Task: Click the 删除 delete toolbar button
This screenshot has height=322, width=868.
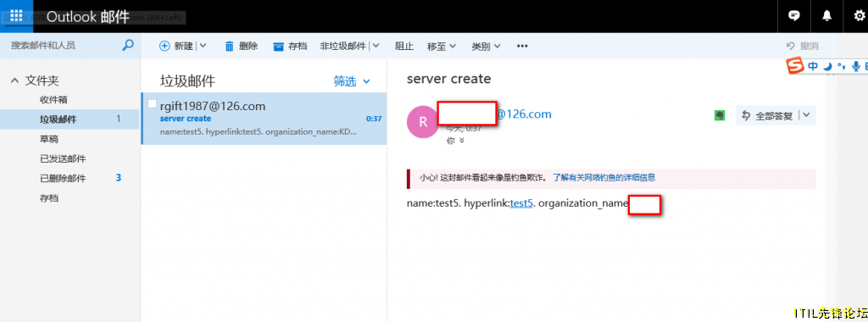Action: [x=242, y=47]
